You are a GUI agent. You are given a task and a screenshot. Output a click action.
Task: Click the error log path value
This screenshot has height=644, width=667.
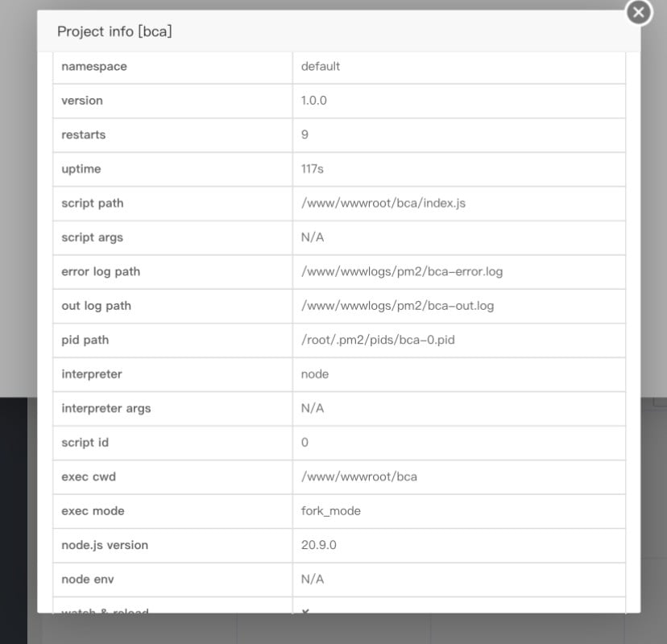(402, 271)
